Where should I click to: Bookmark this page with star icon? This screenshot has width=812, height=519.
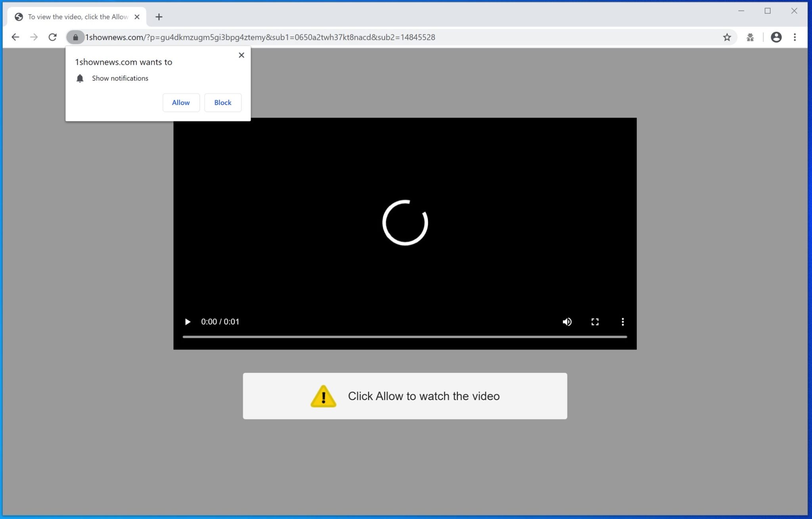point(727,37)
